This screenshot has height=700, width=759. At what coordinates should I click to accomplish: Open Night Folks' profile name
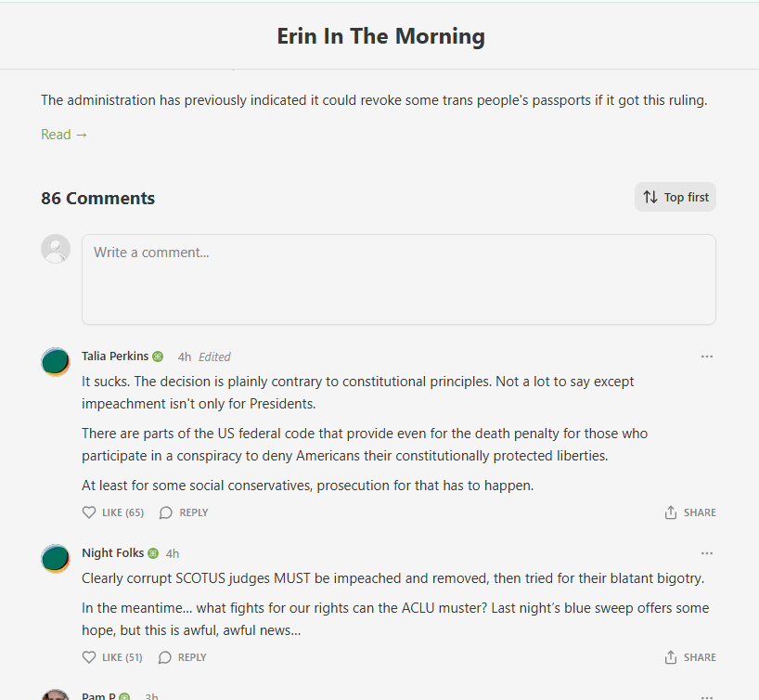pyautogui.click(x=112, y=553)
